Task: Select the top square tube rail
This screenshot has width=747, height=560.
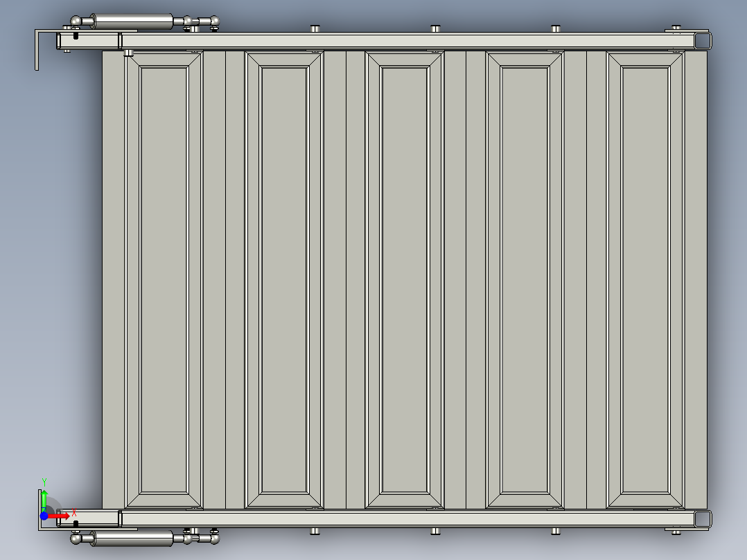Action: (384, 40)
